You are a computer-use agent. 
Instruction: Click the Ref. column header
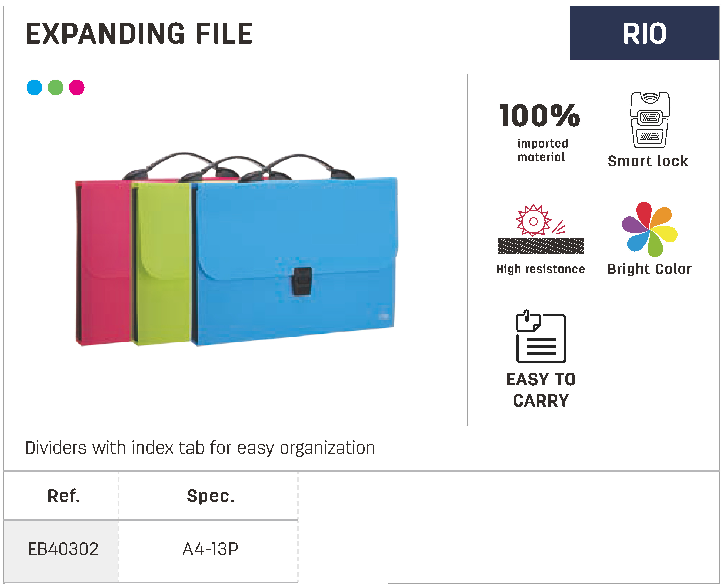63,496
